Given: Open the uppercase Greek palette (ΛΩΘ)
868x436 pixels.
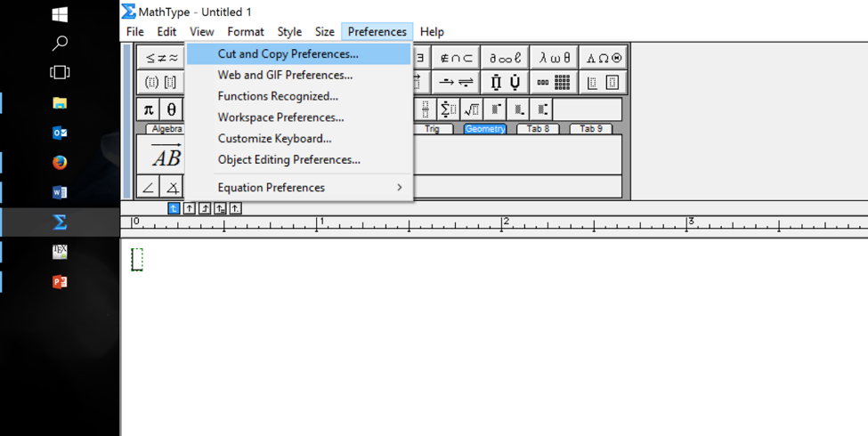Looking at the screenshot, I should coord(604,58).
